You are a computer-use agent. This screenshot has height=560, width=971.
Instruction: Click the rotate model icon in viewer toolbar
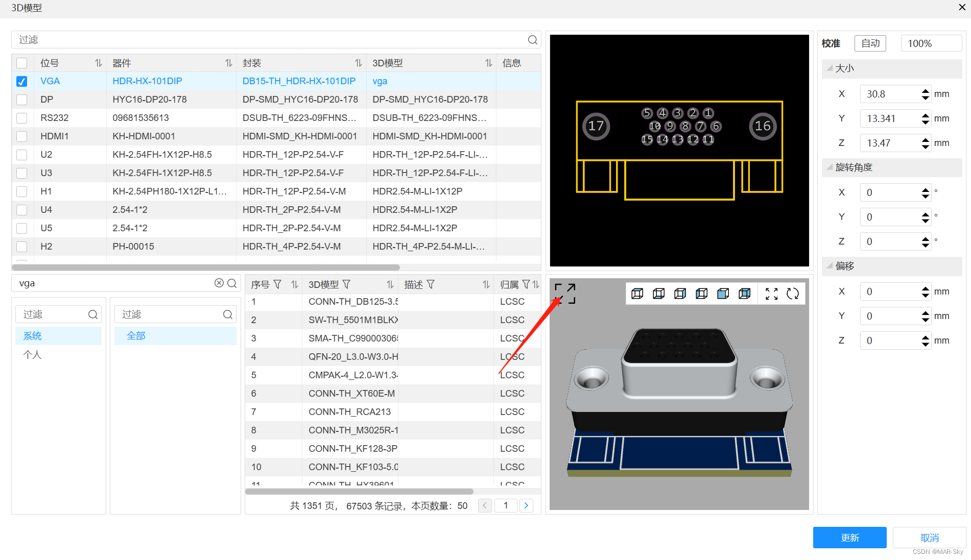tap(793, 294)
